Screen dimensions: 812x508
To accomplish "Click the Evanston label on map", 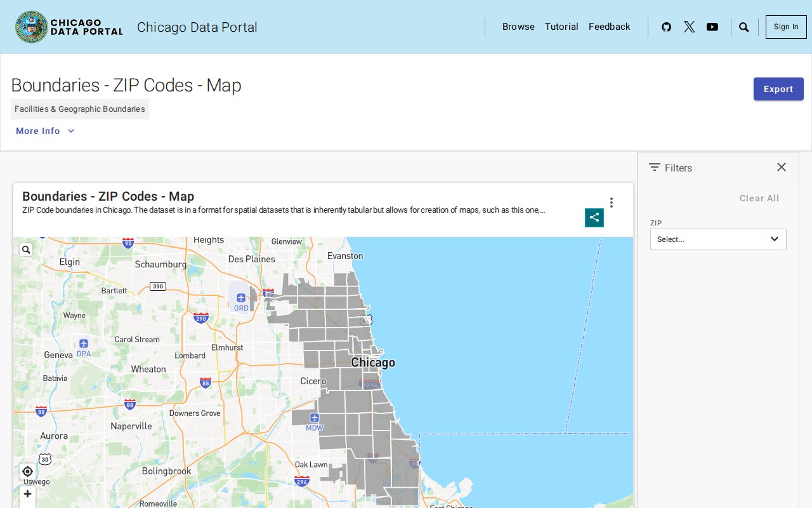I will [x=345, y=256].
